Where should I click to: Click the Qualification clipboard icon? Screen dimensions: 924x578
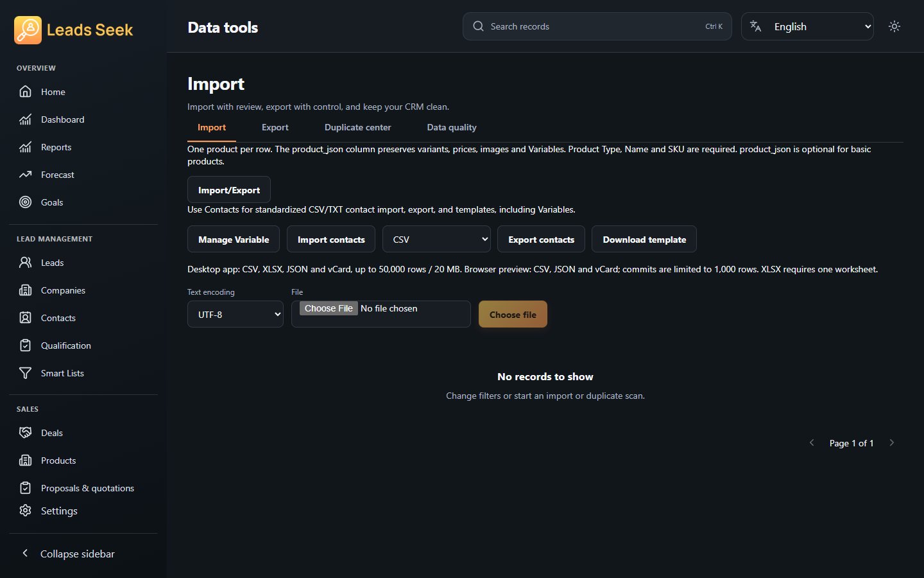(25, 346)
